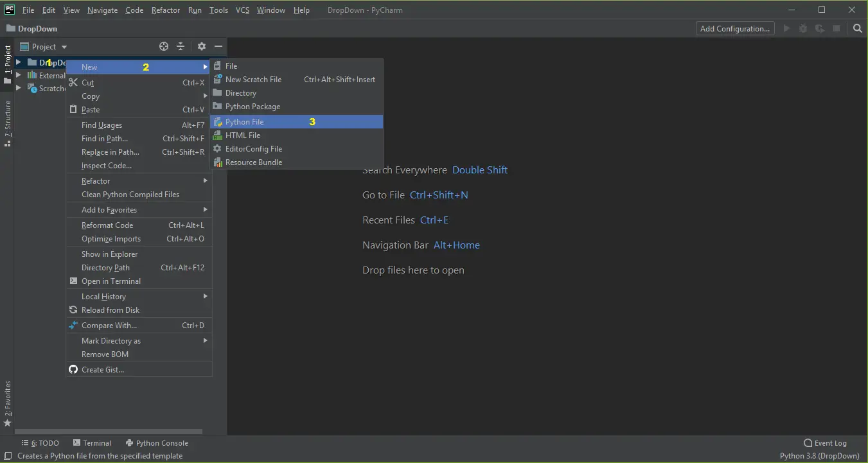Toggle the Terminal tool window

93,442
